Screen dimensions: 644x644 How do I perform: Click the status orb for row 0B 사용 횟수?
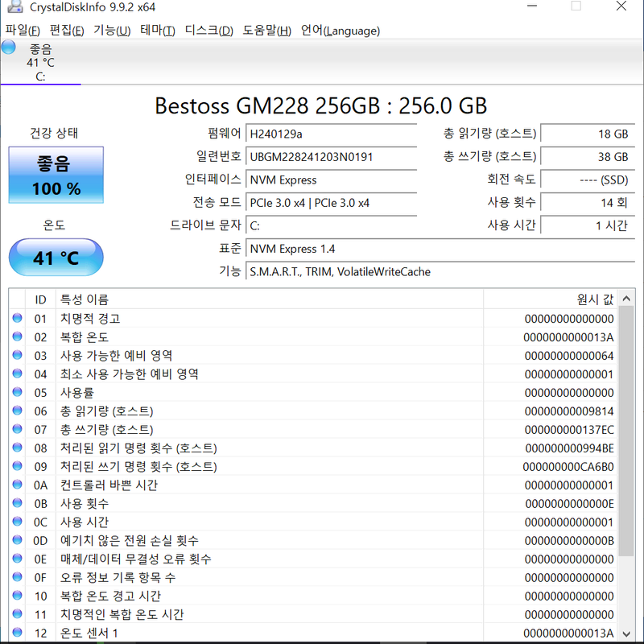(x=17, y=502)
